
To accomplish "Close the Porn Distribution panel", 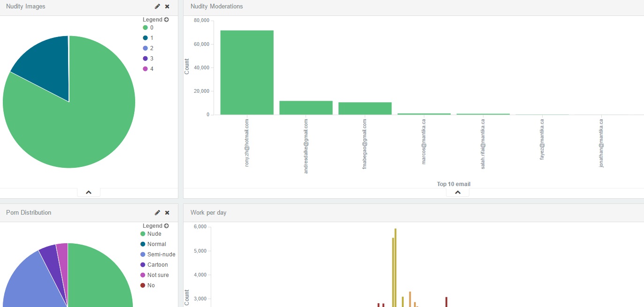I will point(167,213).
